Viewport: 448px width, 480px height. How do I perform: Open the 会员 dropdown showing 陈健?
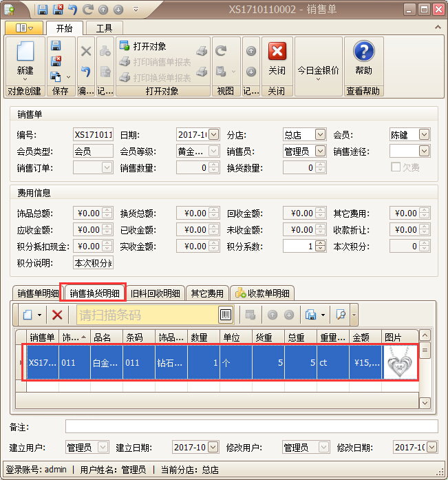(x=424, y=134)
